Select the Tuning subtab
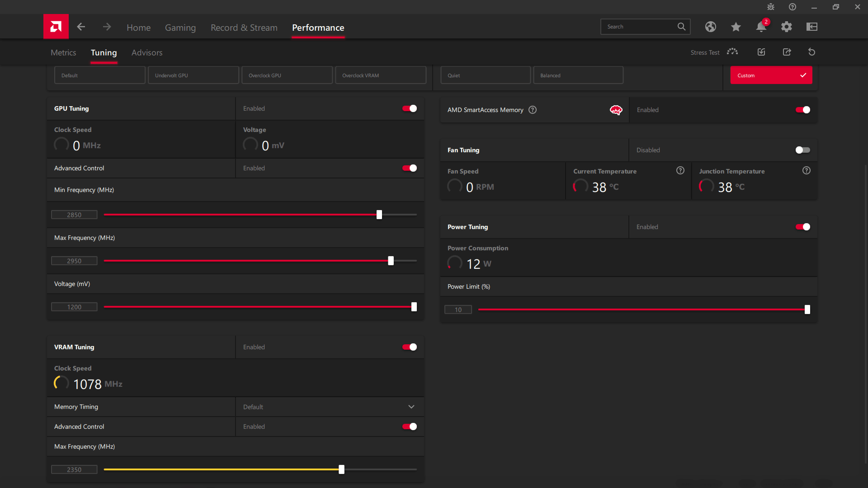This screenshot has height=488, width=868. 104,52
